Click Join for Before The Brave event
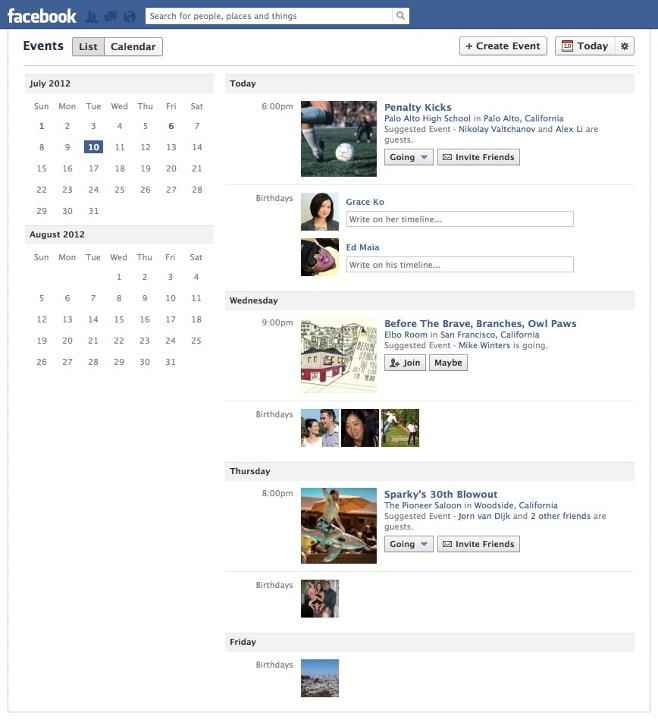Image resolution: width=658 pixels, height=720 pixels. pyautogui.click(x=405, y=363)
